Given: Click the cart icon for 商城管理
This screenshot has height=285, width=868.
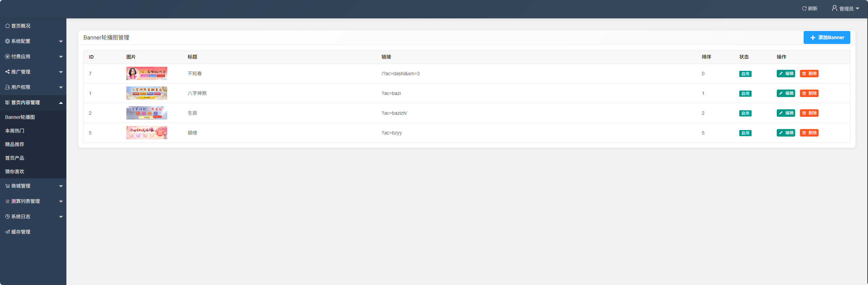Looking at the screenshot, I should 7,186.
